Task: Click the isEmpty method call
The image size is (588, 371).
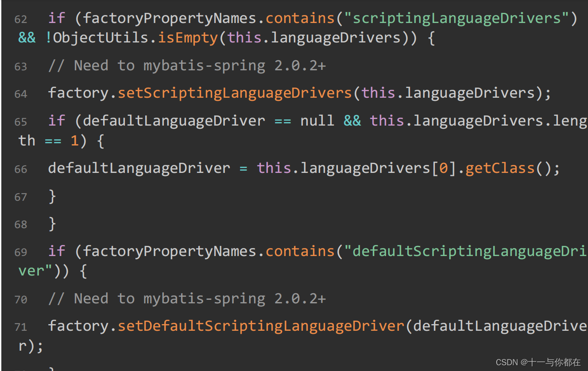Action: pos(188,38)
